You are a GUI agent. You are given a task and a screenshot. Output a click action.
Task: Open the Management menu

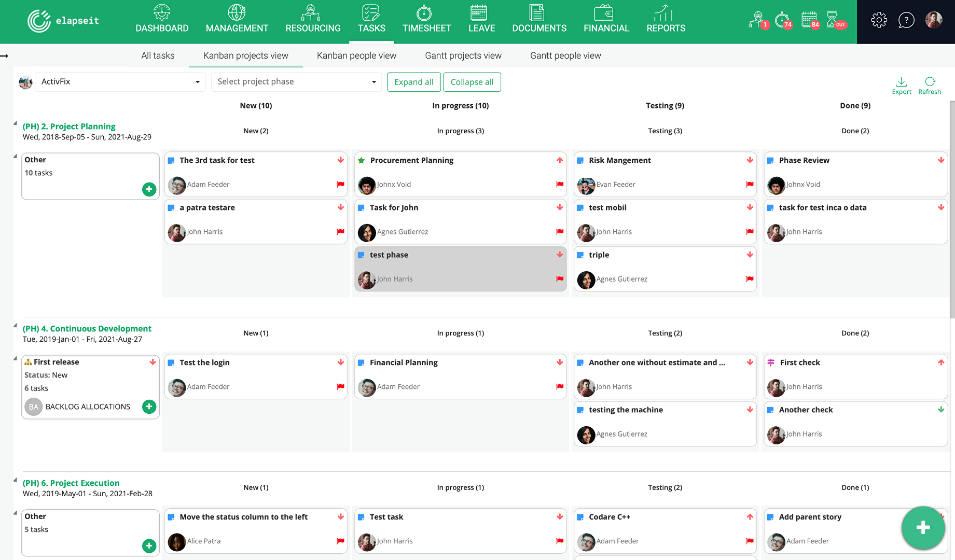(237, 20)
